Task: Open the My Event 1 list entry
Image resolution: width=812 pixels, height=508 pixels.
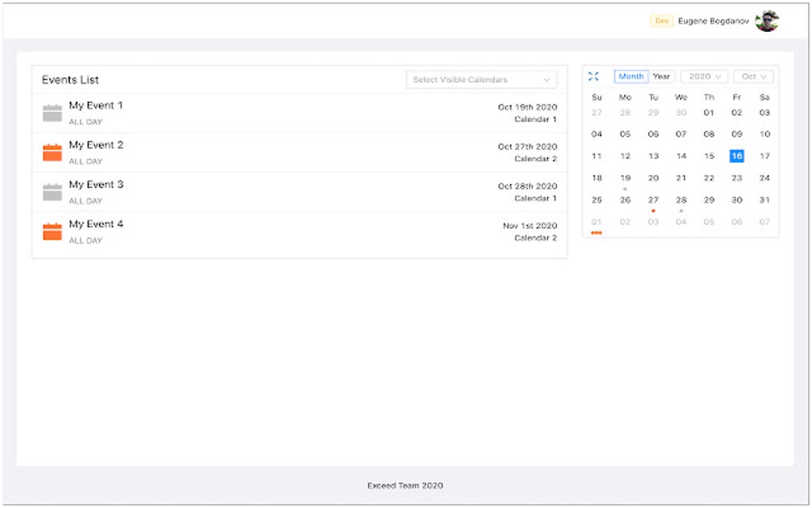Action: (96, 106)
